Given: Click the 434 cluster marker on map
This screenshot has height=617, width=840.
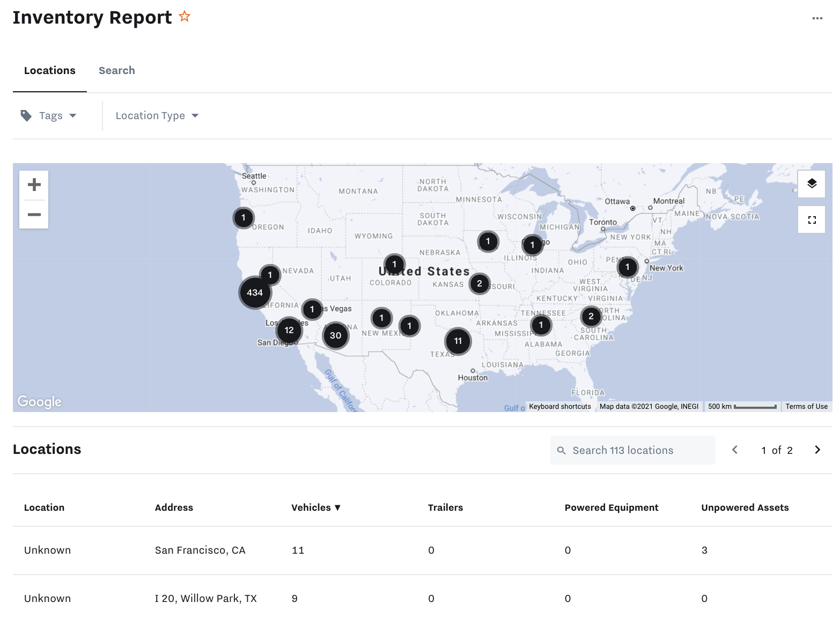Looking at the screenshot, I should click(255, 293).
